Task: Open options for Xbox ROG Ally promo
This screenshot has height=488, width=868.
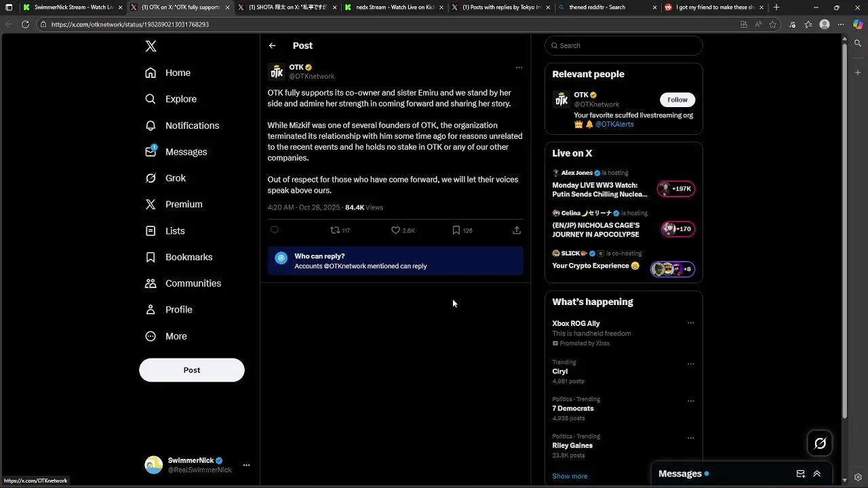Action: [x=691, y=323]
